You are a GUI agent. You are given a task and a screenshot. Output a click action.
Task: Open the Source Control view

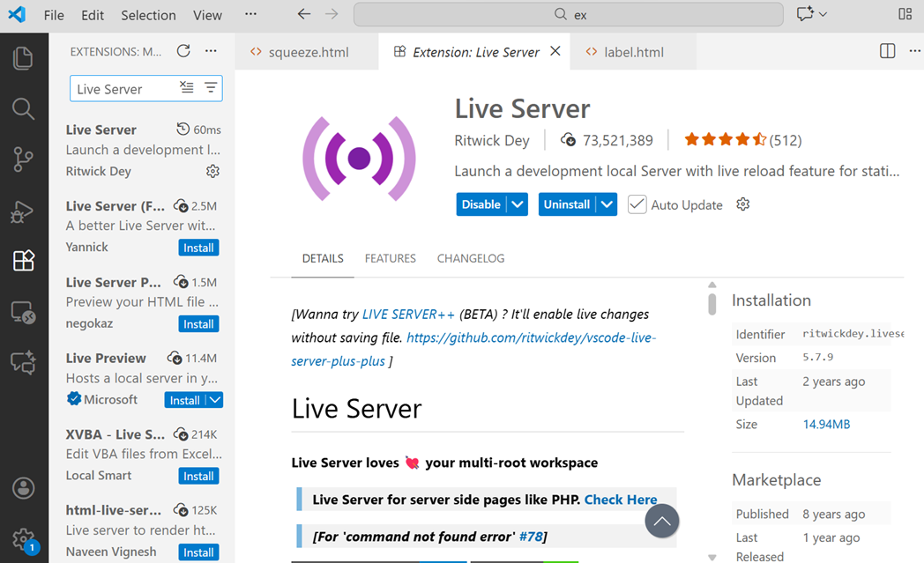tap(24, 159)
